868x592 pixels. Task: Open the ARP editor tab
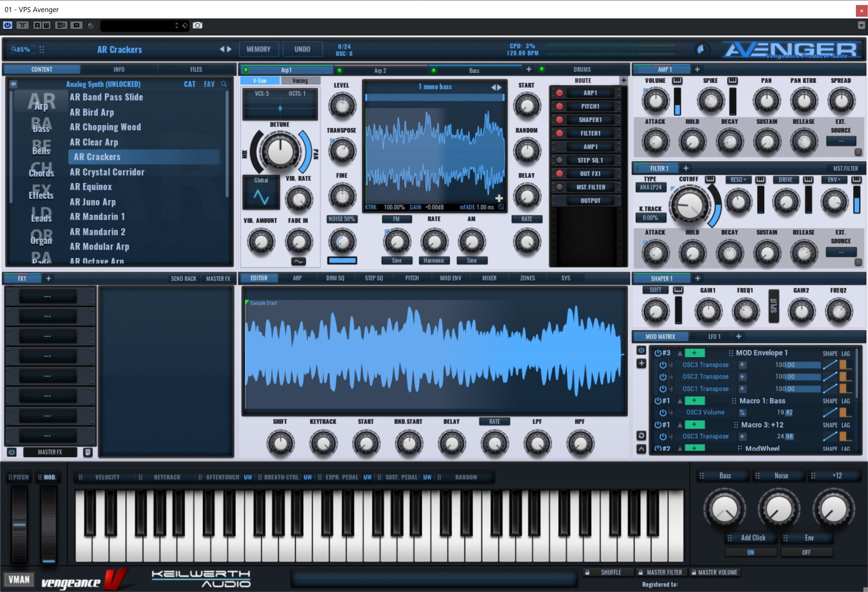(297, 278)
